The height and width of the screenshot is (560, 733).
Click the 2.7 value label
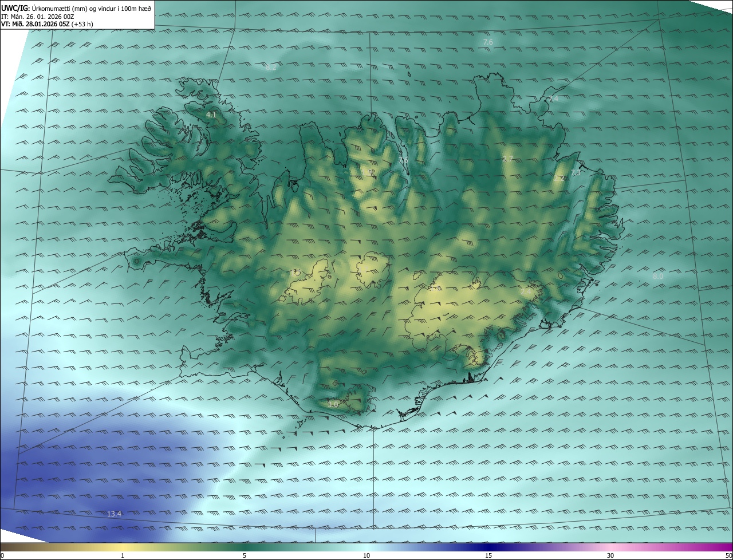pyautogui.click(x=507, y=159)
